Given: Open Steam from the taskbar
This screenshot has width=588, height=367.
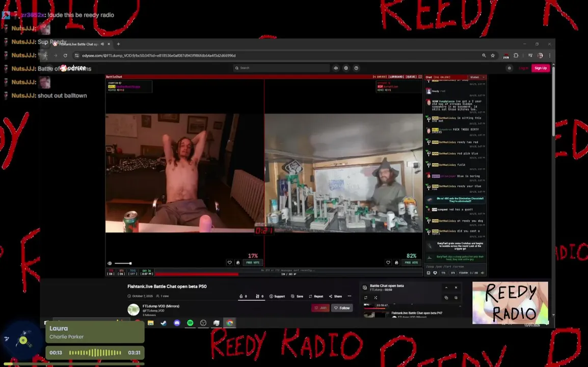Looking at the screenshot, I should pos(164,323).
